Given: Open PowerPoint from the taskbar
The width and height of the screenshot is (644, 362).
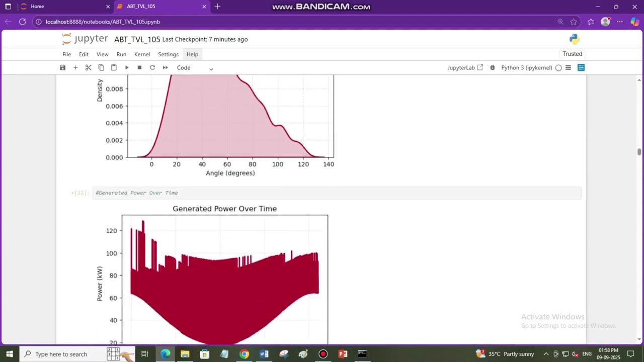Looking at the screenshot, I should click(343, 354).
